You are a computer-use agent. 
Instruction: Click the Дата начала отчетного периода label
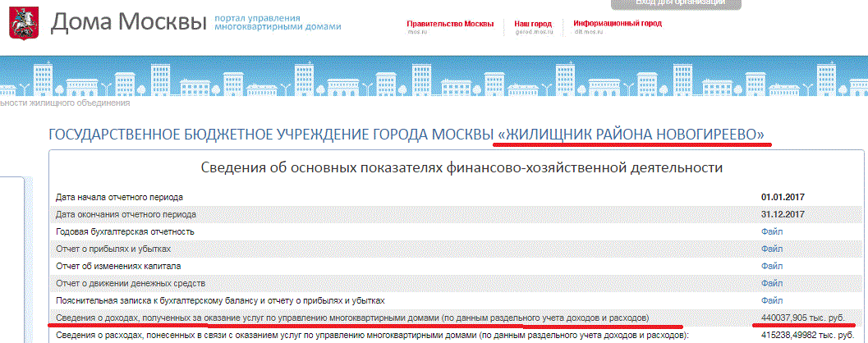click(119, 197)
